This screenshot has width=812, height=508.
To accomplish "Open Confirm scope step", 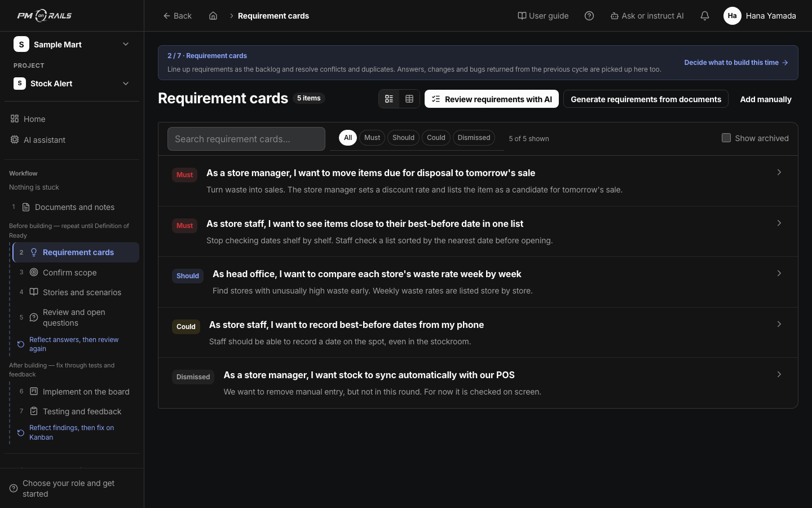I will coord(76,273).
